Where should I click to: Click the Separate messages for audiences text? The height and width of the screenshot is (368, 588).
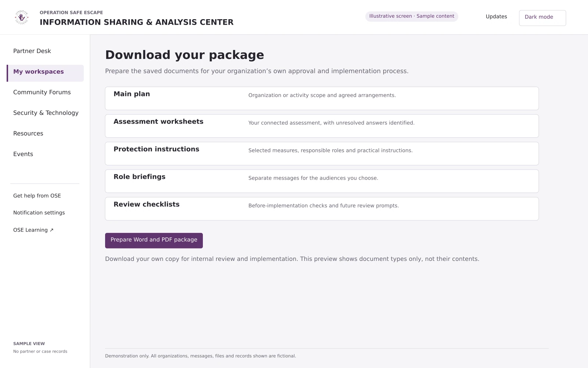(313, 178)
